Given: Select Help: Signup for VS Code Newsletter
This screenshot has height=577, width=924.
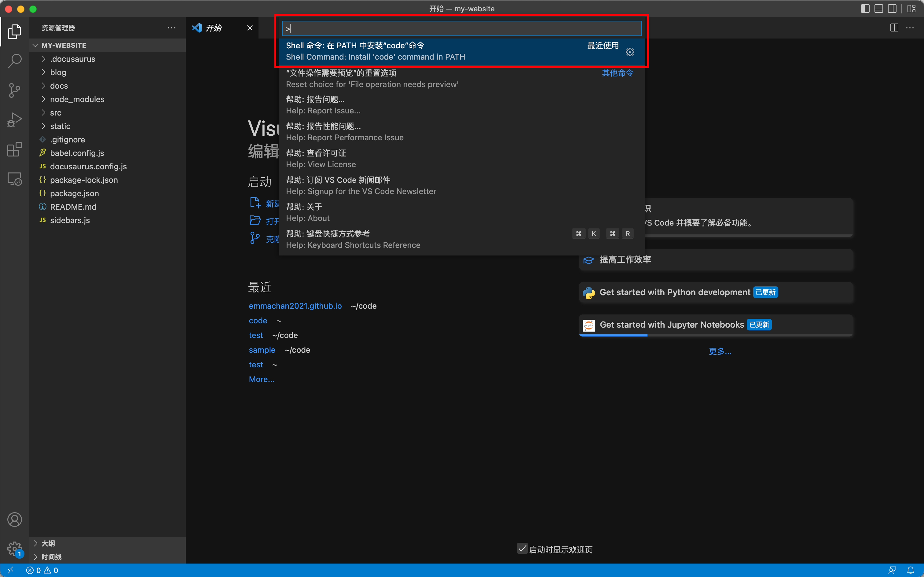Looking at the screenshot, I should 462,186.
